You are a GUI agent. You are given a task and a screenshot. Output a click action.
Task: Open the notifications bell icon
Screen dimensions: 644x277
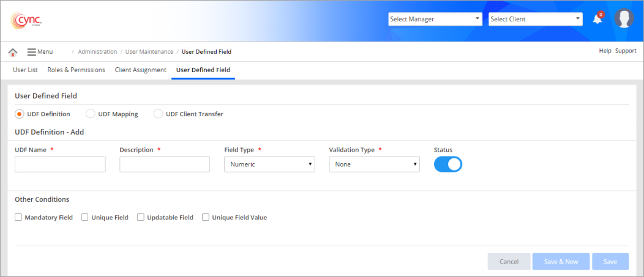click(x=597, y=19)
